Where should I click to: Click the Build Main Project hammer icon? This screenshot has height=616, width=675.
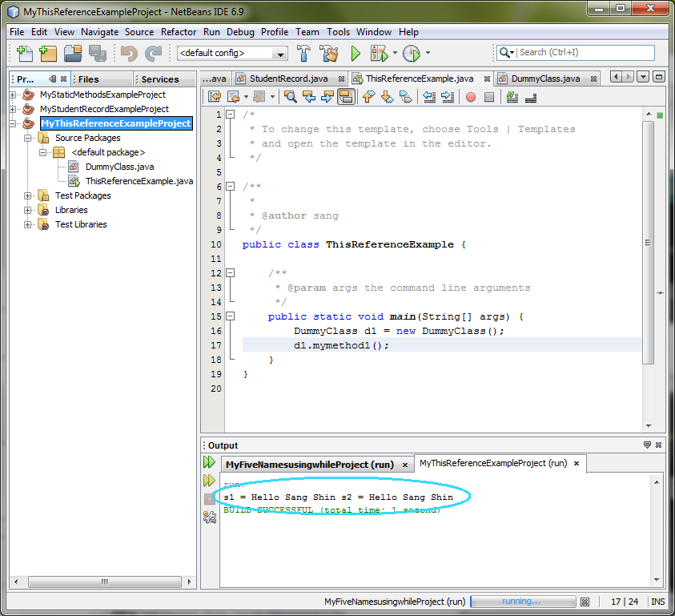tap(303, 53)
